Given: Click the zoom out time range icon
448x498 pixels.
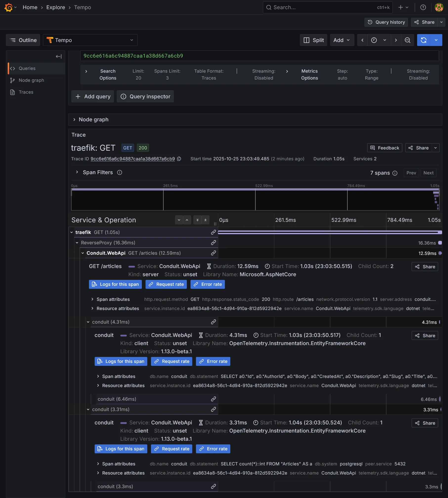Looking at the screenshot, I should pos(407,40).
